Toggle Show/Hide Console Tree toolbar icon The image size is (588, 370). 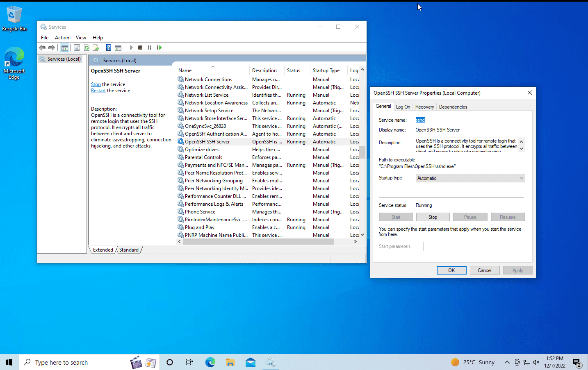coord(65,48)
